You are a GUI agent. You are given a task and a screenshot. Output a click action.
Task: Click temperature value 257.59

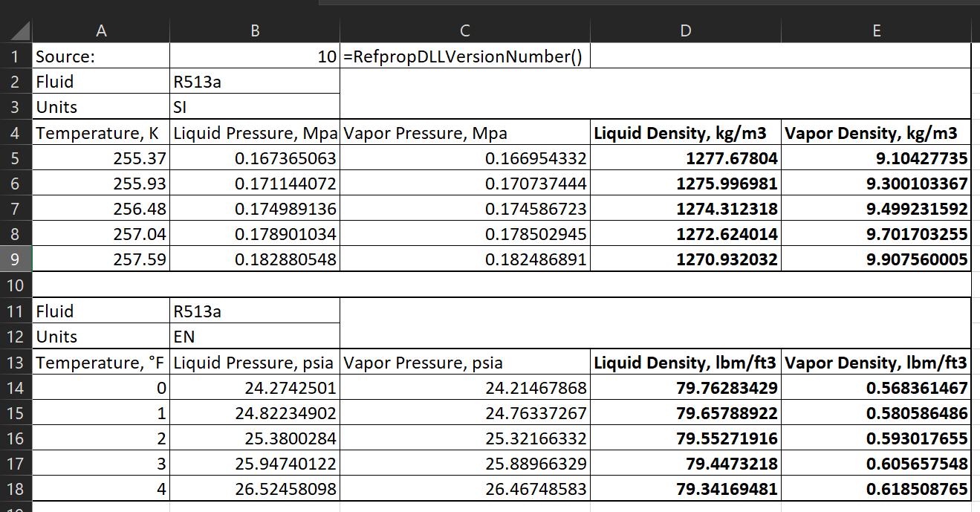(101, 259)
